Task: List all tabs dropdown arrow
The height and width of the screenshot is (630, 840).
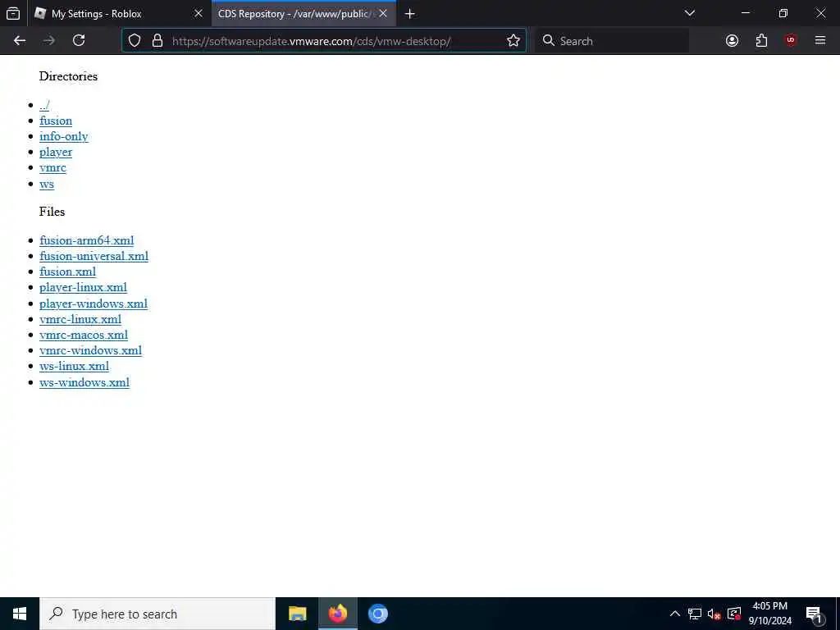Action: click(690, 13)
